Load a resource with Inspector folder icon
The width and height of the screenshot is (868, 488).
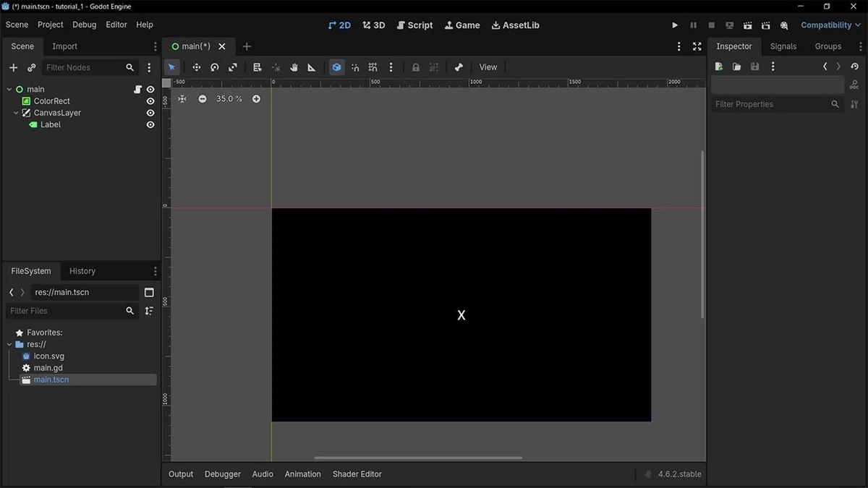736,67
